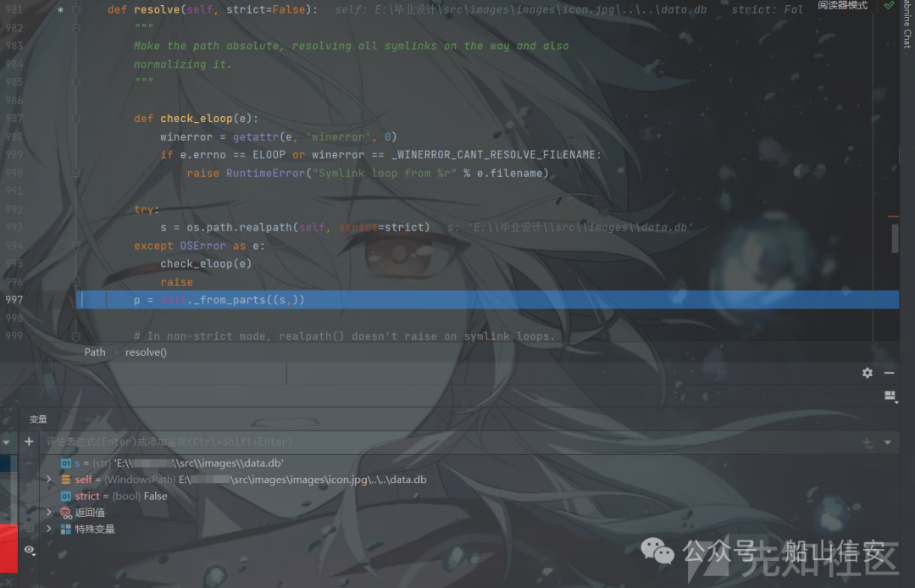The image size is (915, 588).
Task: Expand the 返回值 node
Action: coord(49,512)
